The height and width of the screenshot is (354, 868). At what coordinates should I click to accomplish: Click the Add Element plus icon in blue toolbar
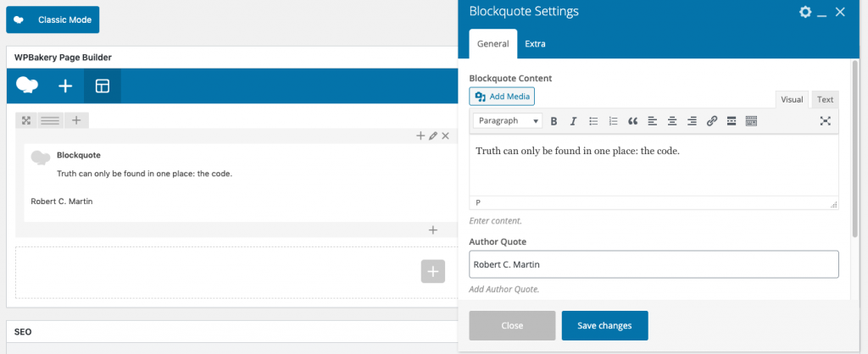point(65,86)
